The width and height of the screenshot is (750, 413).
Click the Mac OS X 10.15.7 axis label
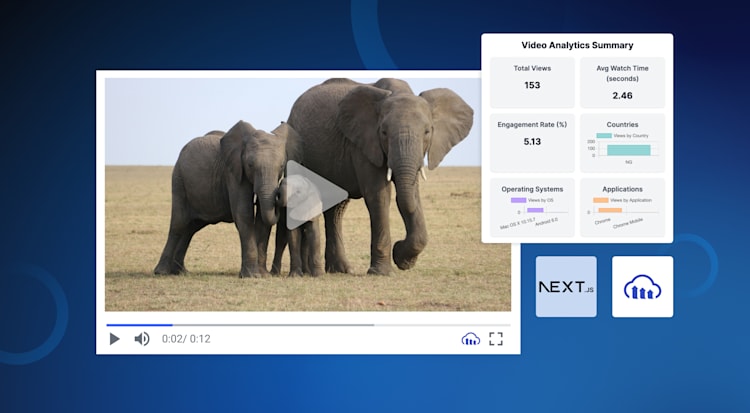click(x=517, y=223)
